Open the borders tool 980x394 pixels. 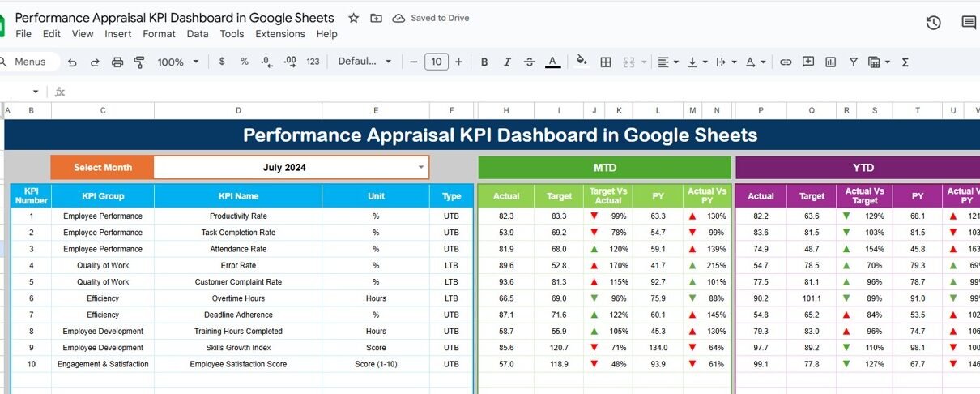605,62
